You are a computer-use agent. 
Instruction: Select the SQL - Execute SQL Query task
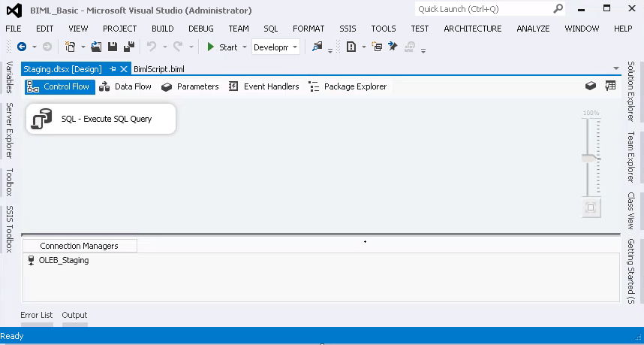[x=101, y=119]
